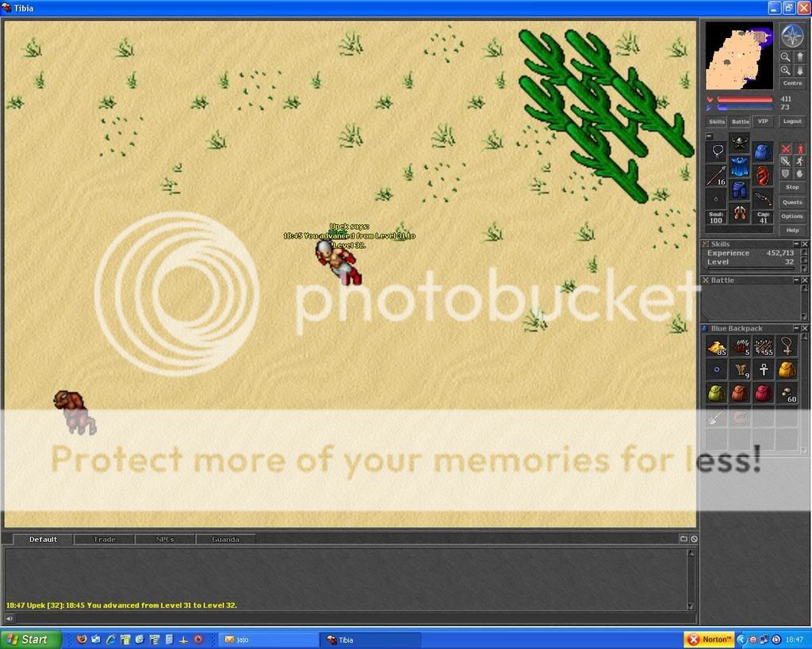
Task: Select the blue ring in backpack
Action: coord(717,370)
